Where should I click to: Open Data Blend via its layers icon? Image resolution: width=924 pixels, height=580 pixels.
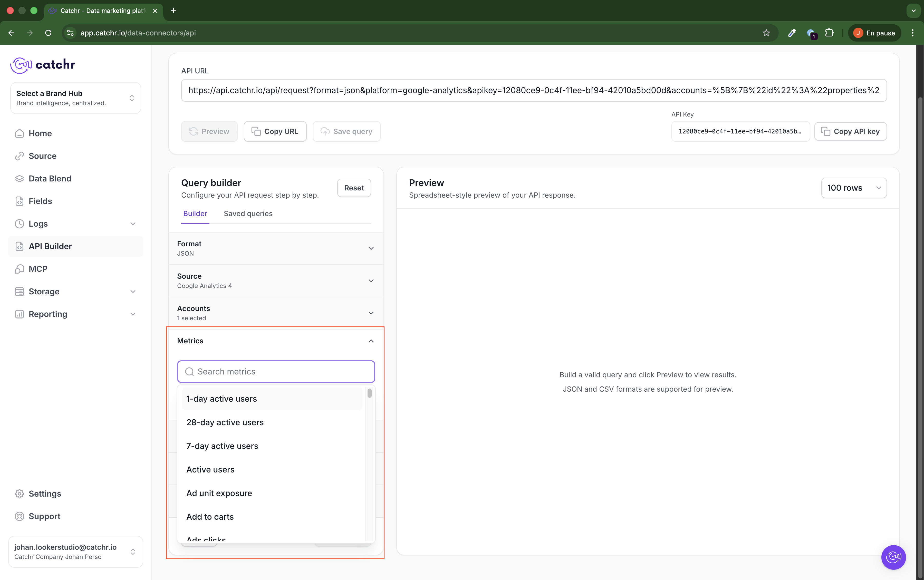19,179
